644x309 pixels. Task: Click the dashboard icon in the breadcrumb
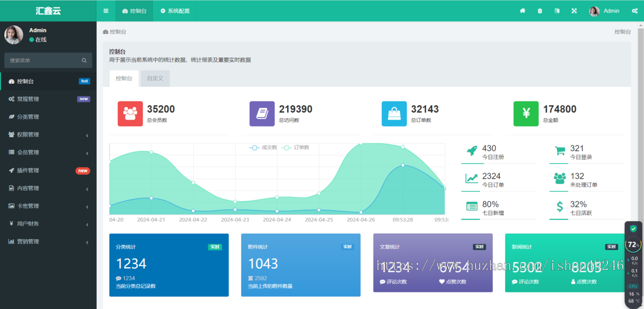[x=106, y=32]
